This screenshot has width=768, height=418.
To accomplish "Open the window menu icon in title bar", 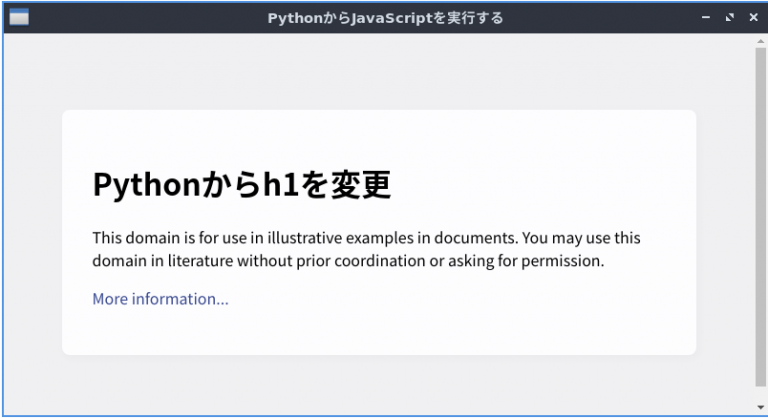I will point(19,17).
